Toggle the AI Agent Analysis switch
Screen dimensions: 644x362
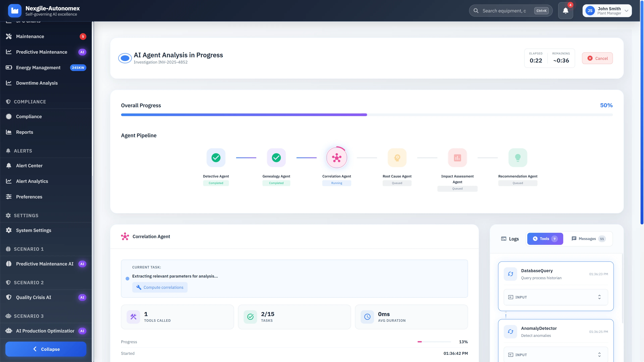(125, 58)
